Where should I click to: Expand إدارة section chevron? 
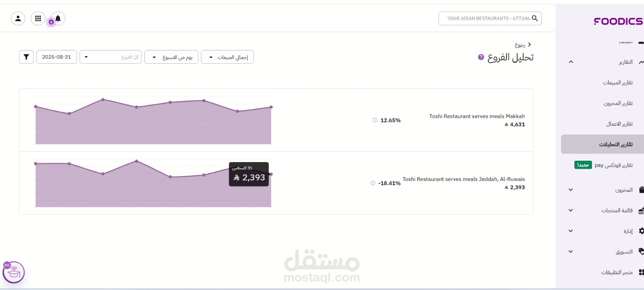click(571, 231)
